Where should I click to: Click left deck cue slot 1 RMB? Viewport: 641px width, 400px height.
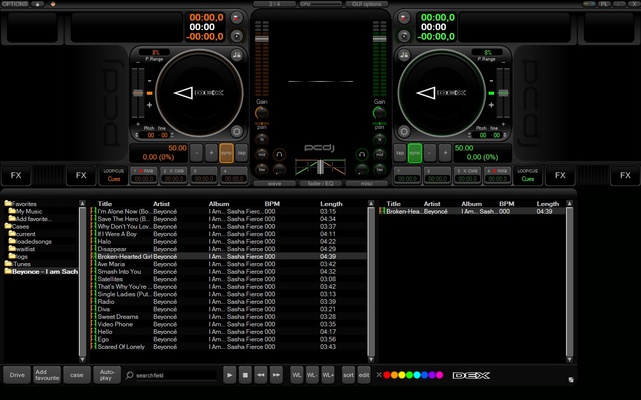143,175
